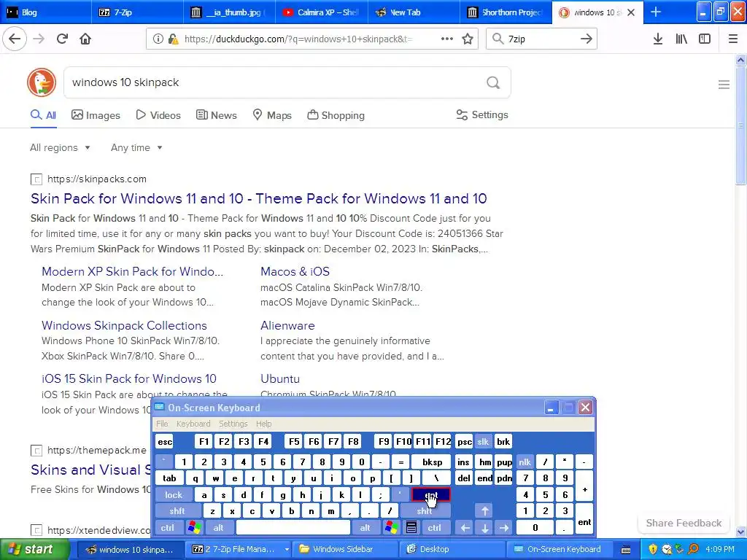Click the right arrow key on keyboard

tap(504, 528)
